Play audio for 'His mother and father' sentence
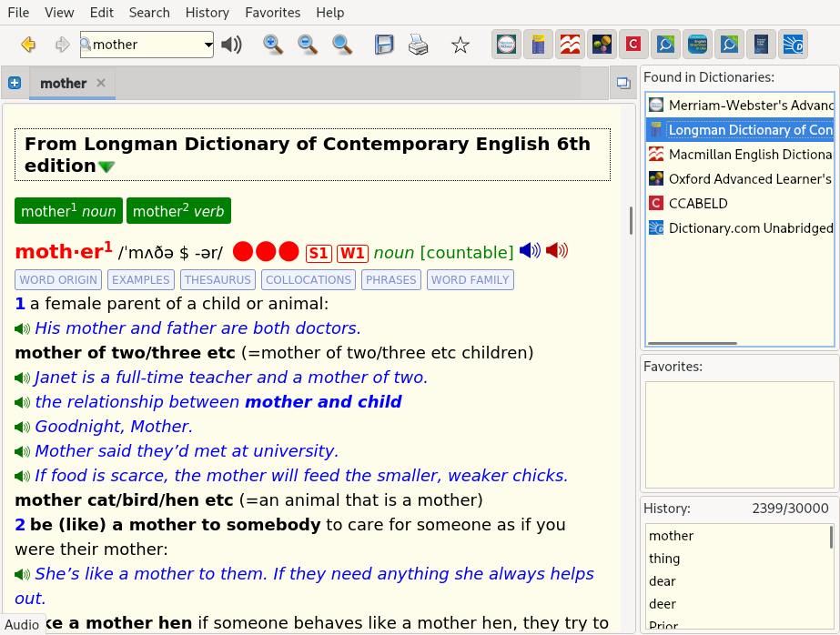The image size is (840, 635). point(23,328)
